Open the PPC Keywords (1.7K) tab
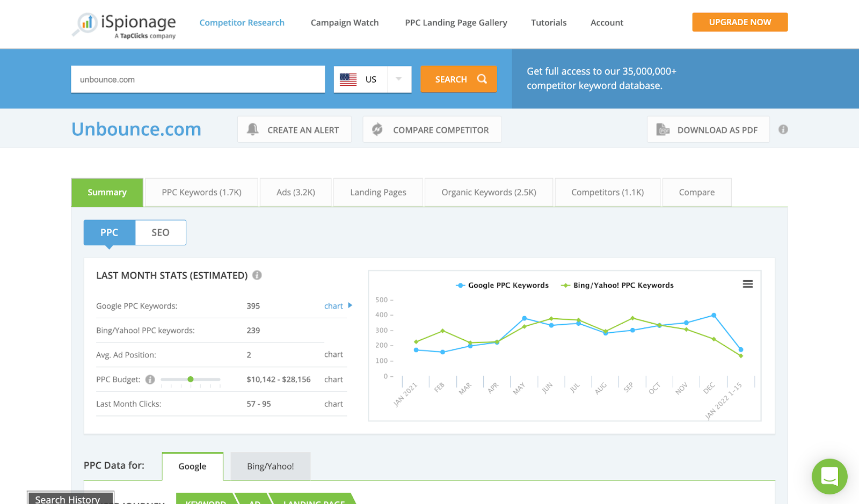This screenshot has width=859, height=504. [x=202, y=192]
